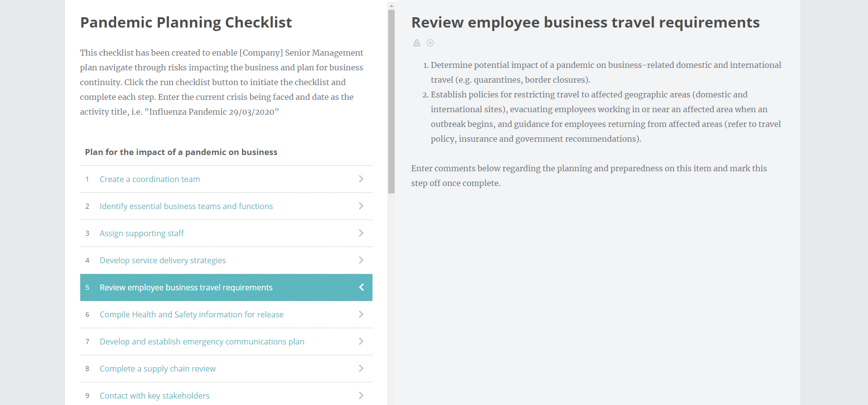Screen dimensions: 868x405
Task: Expand the Create a coordination team step
Action: coord(361,179)
